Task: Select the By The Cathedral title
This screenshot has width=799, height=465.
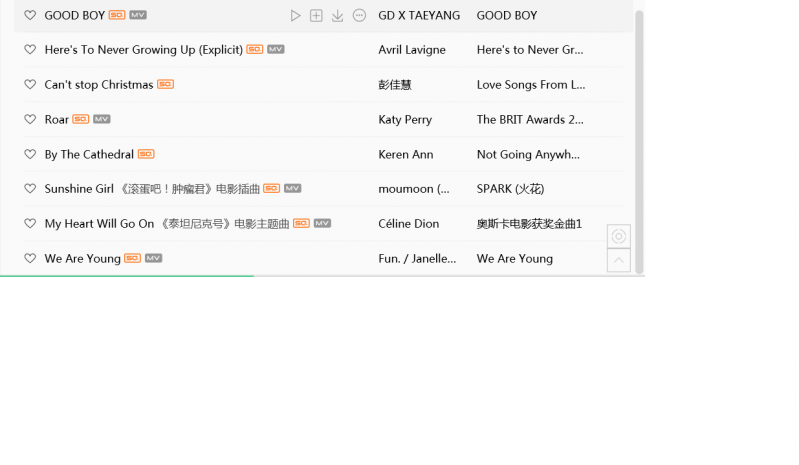Action: point(89,154)
